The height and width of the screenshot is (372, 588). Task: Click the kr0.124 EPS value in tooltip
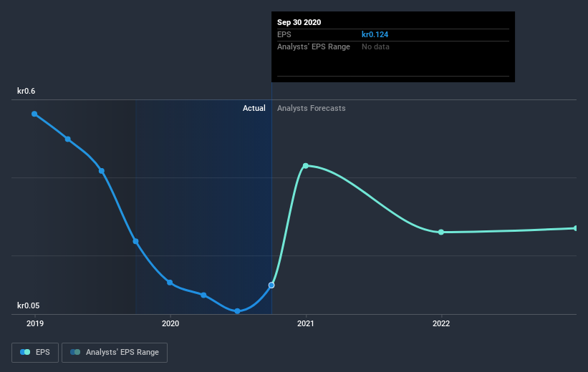[x=375, y=34]
